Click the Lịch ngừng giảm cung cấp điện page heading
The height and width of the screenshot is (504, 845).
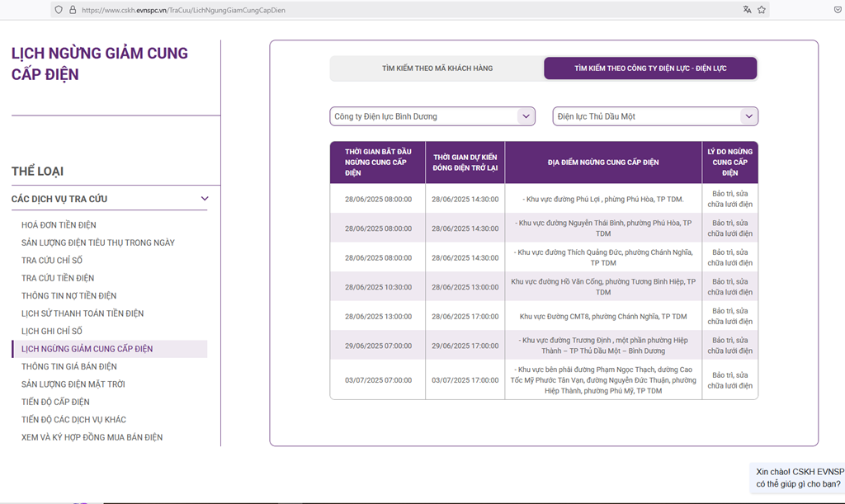pyautogui.click(x=100, y=64)
